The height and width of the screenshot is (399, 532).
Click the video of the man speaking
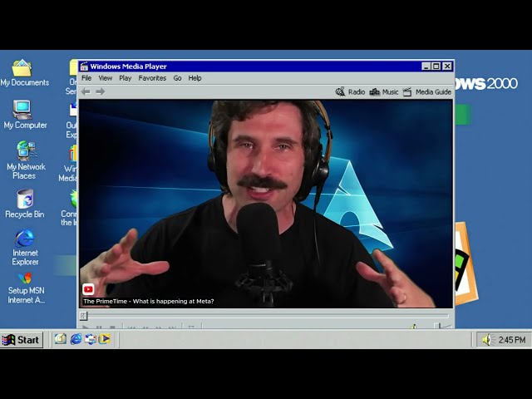[266, 204]
